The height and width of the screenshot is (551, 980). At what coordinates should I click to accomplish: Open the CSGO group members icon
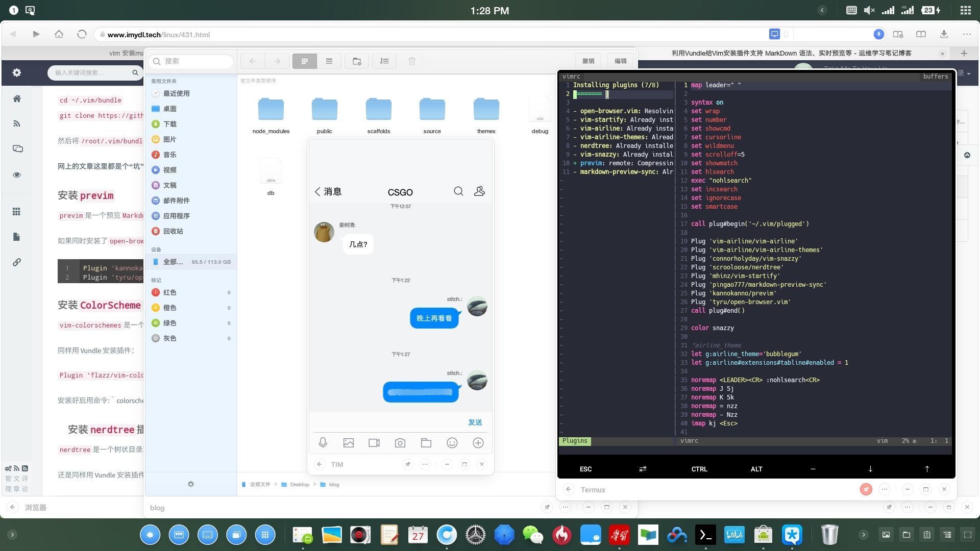coord(479,191)
